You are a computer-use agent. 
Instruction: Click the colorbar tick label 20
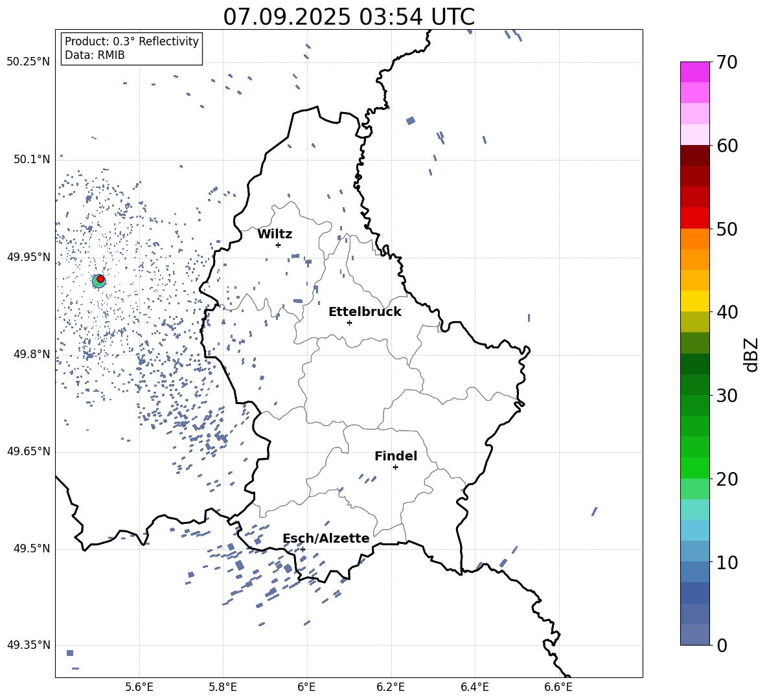[727, 479]
